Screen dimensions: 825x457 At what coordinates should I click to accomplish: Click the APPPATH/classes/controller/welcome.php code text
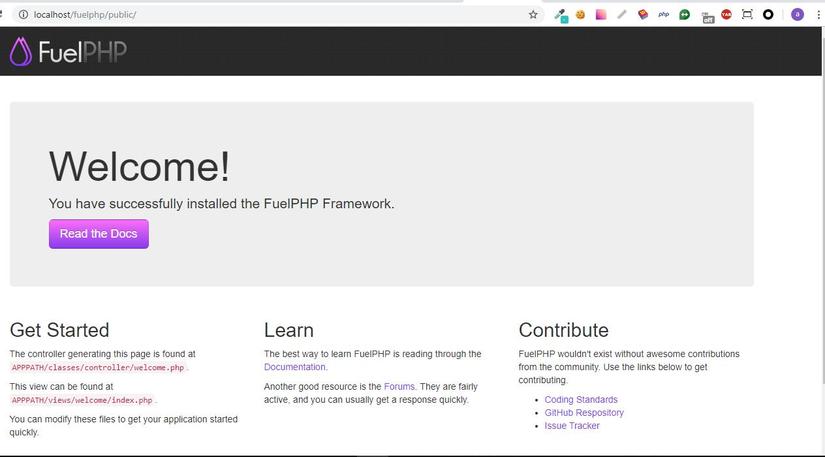pyautogui.click(x=98, y=368)
